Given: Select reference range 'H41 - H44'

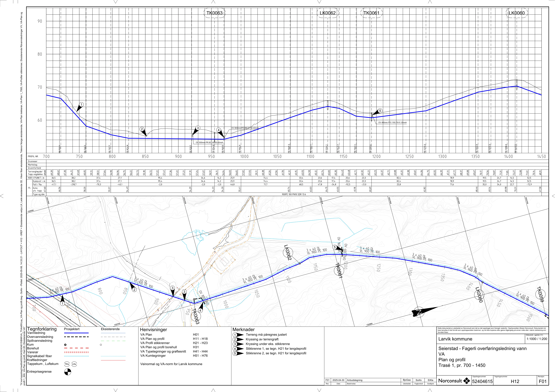Looking at the screenshot, I should pos(200,351).
